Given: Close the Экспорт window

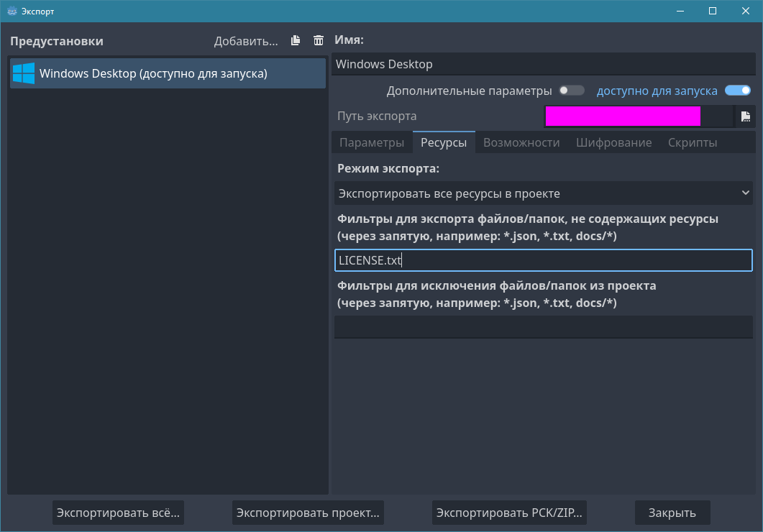Looking at the screenshot, I should (x=746, y=11).
